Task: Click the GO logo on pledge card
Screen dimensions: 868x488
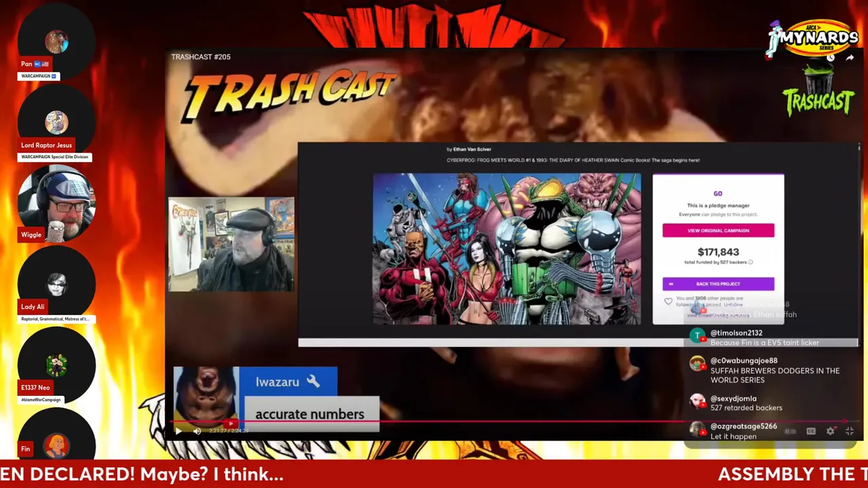Action: click(718, 194)
